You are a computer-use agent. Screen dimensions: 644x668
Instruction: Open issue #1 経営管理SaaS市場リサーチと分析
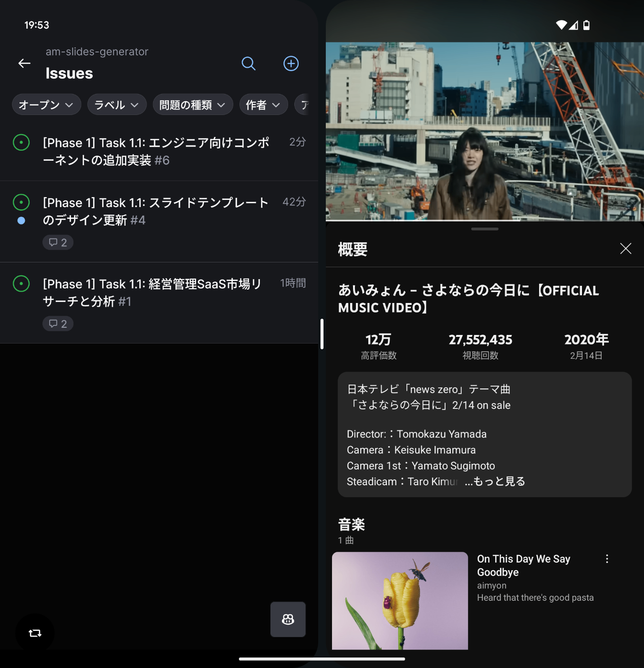[x=159, y=303]
